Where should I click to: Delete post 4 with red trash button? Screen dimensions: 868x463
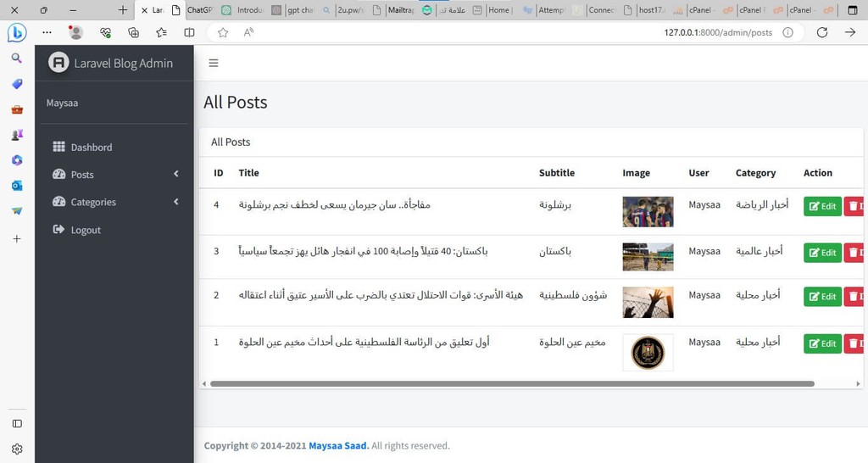pyautogui.click(x=854, y=206)
